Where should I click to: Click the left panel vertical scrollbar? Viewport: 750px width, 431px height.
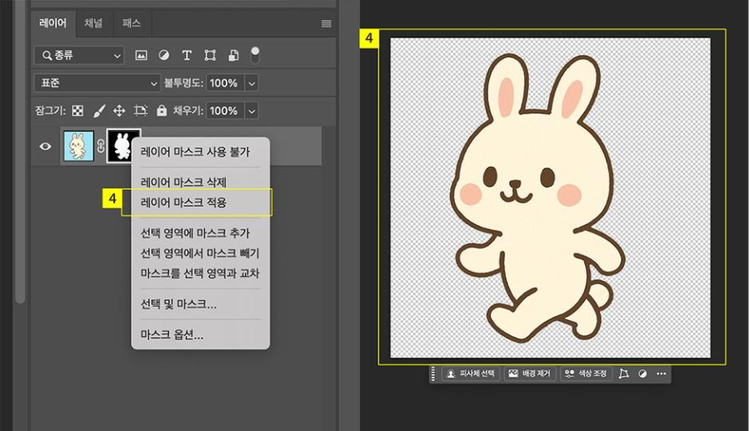pyautogui.click(x=20, y=151)
